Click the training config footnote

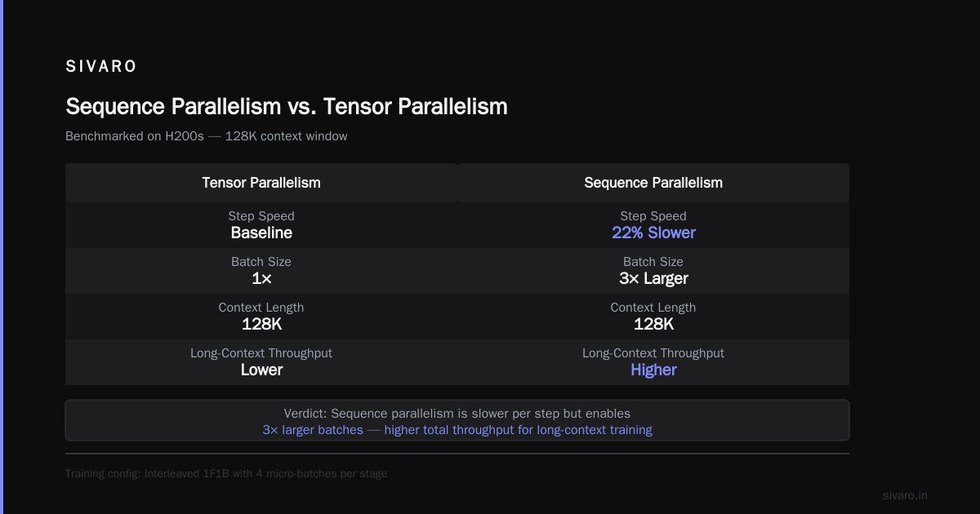click(226, 474)
